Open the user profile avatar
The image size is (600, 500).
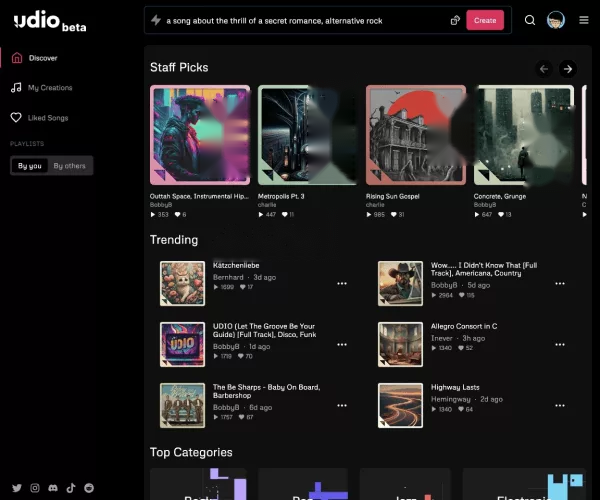pyautogui.click(x=556, y=20)
